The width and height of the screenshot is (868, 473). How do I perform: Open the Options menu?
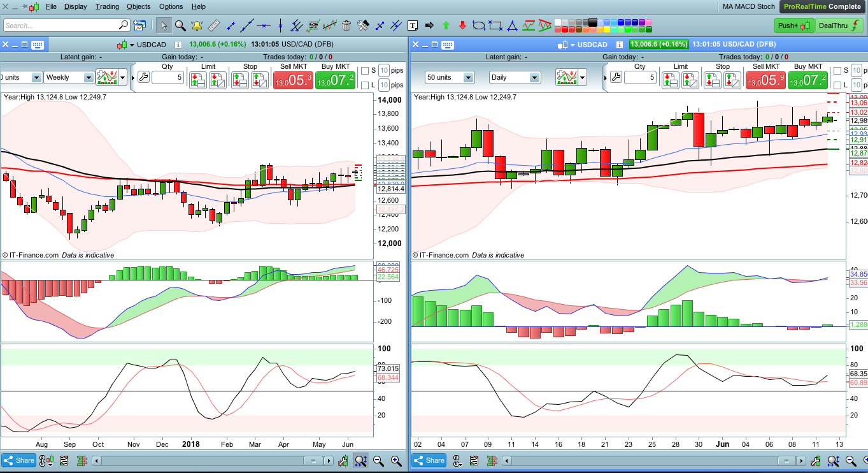171,6
